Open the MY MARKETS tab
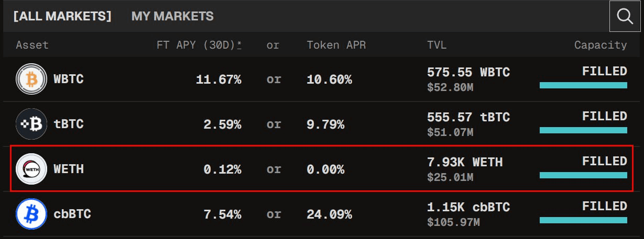 172,16
